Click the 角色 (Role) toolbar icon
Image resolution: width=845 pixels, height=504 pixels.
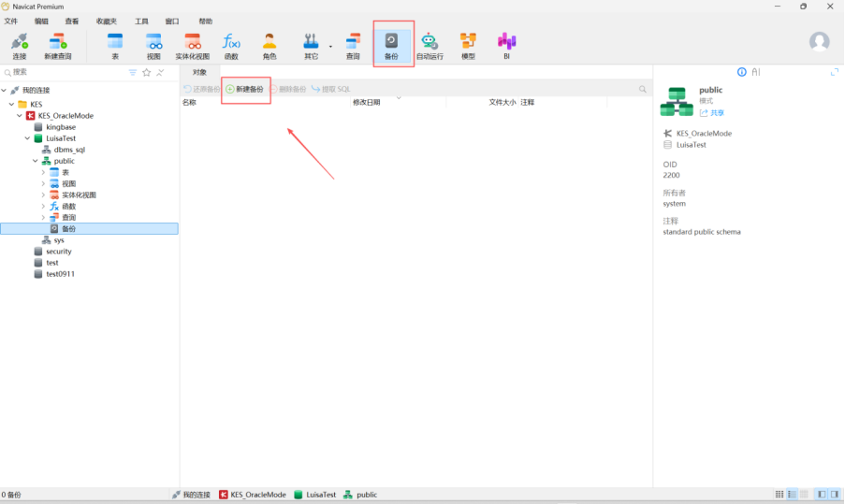pyautogui.click(x=270, y=45)
